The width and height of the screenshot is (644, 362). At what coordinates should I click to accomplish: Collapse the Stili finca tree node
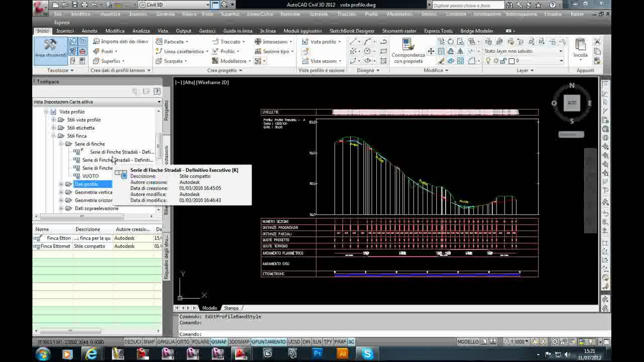coord(53,136)
